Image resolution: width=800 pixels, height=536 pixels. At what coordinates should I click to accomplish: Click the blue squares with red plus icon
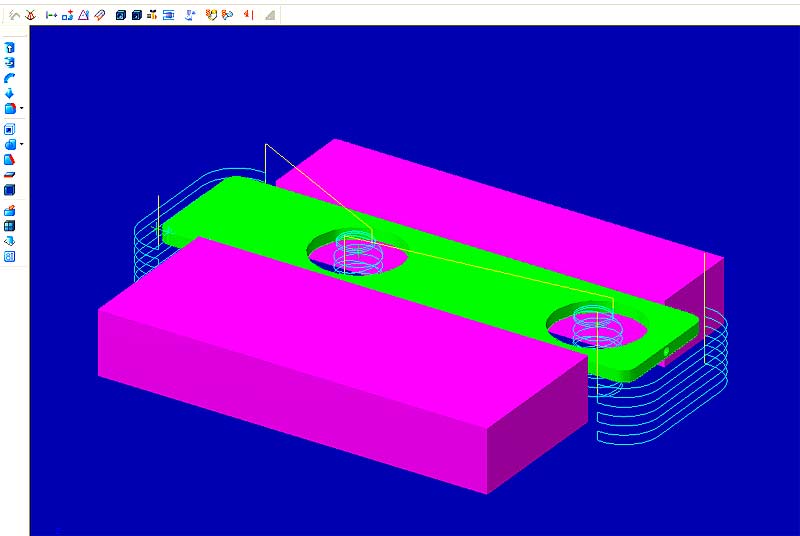(68, 15)
